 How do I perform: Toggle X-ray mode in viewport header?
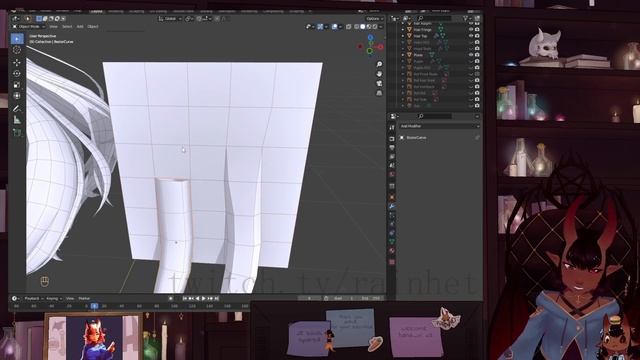point(349,27)
